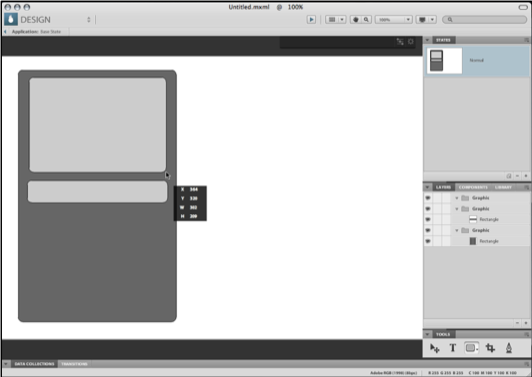Select the STATES panel tab
This screenshot has width=532, height=377.
pyautogui.click(x=443, y=40)
